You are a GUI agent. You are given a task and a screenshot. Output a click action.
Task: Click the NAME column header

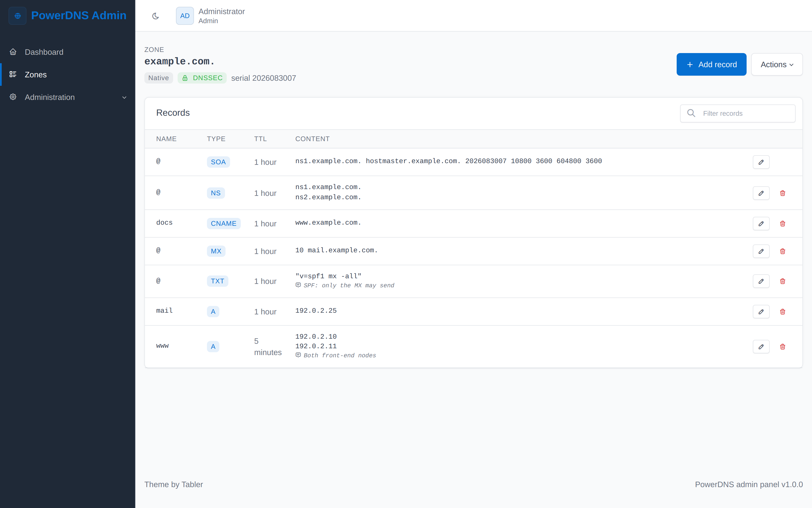[166, 139]
